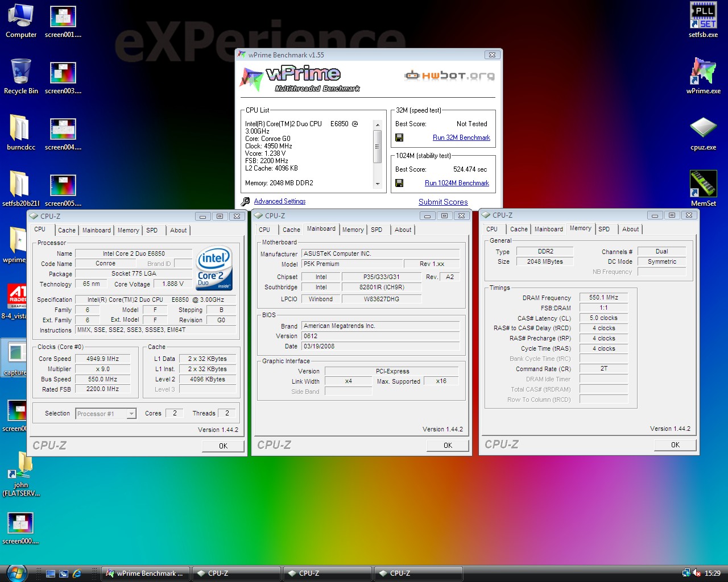The width and height of the screenshot is (728, 582).
Task: Launch cpuz.exe desktop icon
Action: pyautogui.click(x=704, y=132)
